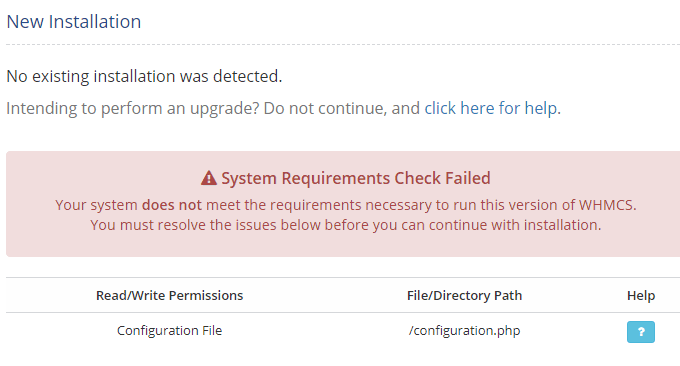Image resolution: width=680 pixels, height=366 pixels.
Task: Click the 'Do not continue' sentence
Action: pos(324,108)
